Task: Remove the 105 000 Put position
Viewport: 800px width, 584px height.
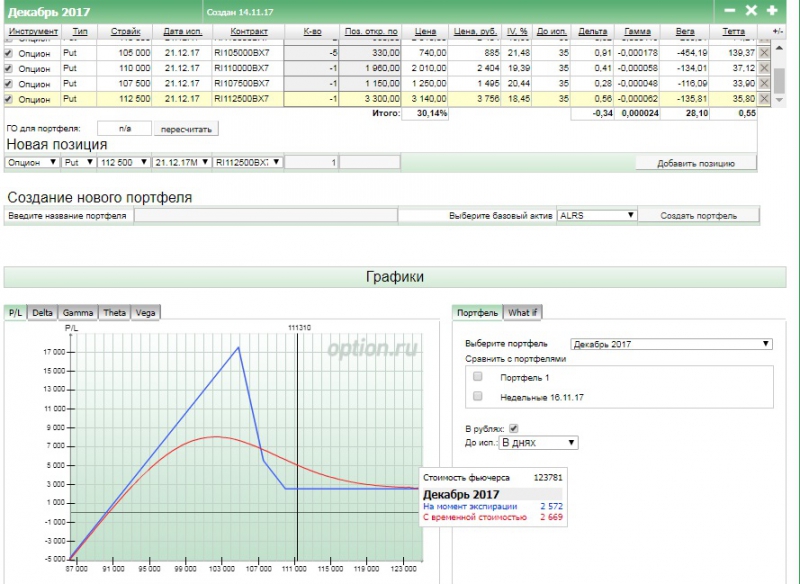Action: tap(765, 51)
